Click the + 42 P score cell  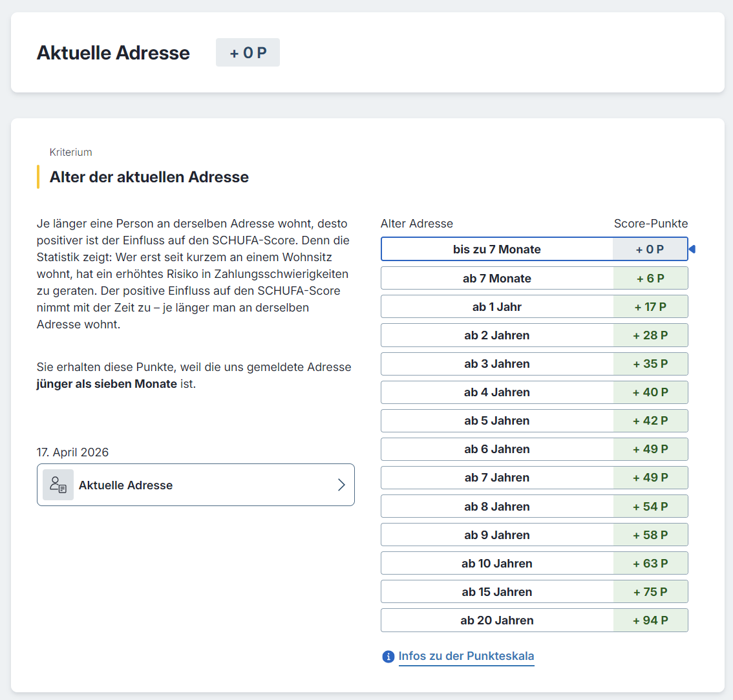[x=650, y=421]
